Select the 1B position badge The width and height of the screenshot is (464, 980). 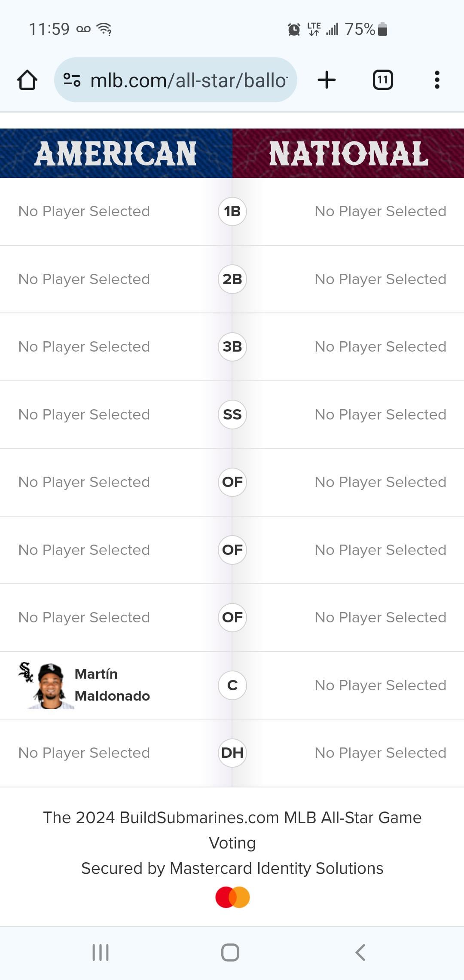click(232, 211)
